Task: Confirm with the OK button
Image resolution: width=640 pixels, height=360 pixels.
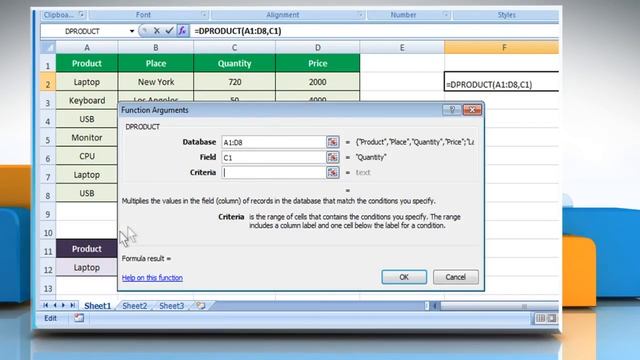Action: (404, 277)
